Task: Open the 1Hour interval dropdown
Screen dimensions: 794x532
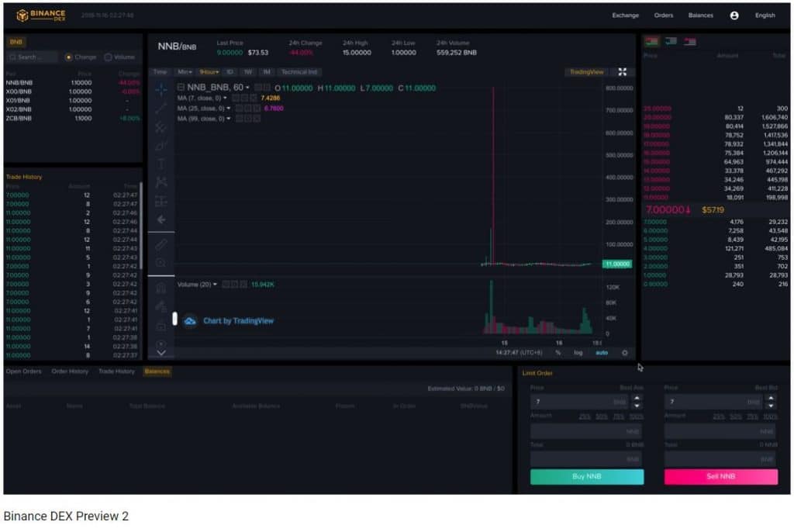Action: pyautogui.click(x=209, y=72)
